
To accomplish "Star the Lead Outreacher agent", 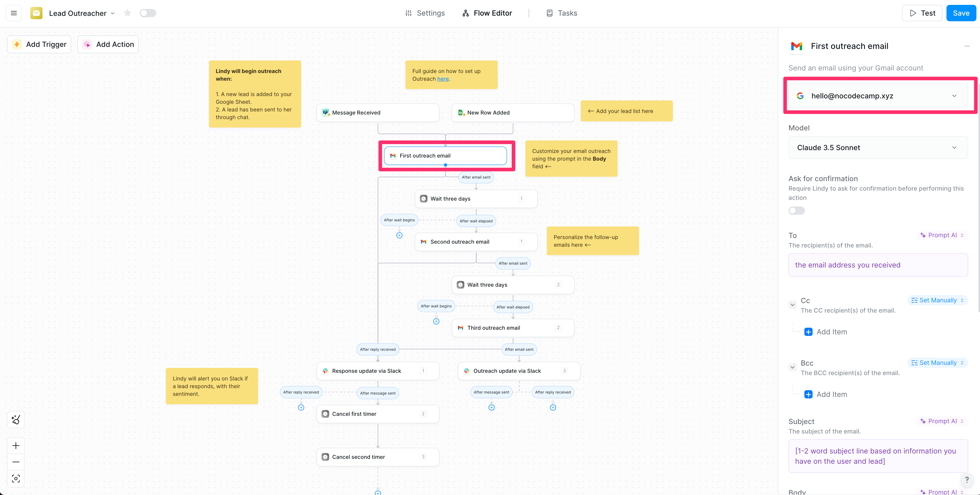I will tap(127, 13).
